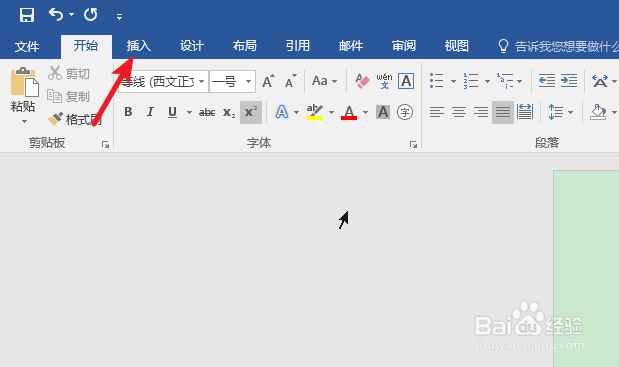Open Asian layout options
The height and width of the screenshot is (367, 619).
[600, 81]
